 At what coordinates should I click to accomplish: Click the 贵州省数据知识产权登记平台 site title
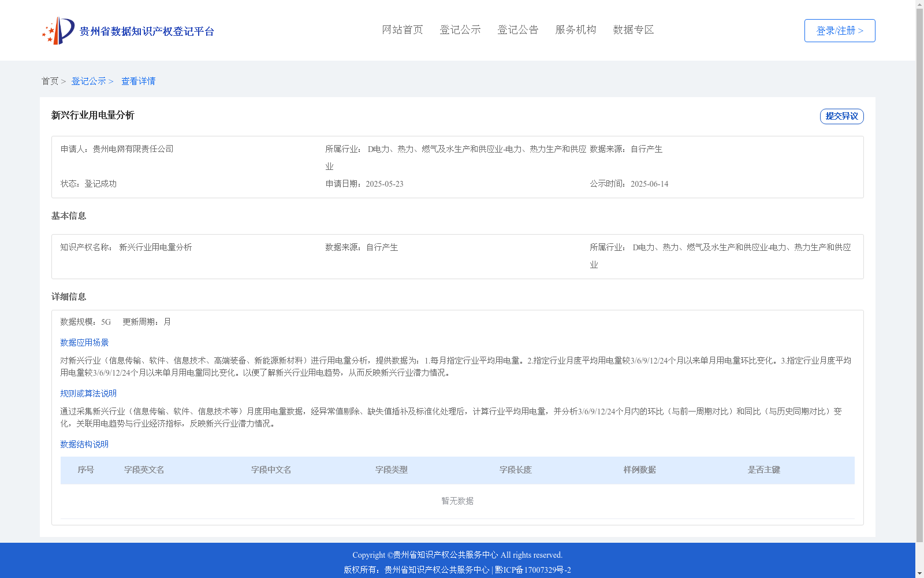[x=147, y=31]
